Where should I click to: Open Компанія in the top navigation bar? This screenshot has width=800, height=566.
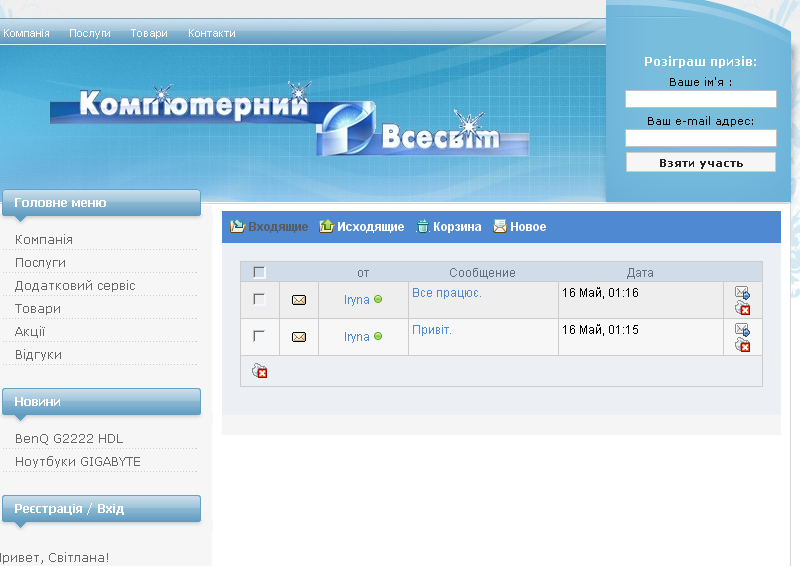26,33
